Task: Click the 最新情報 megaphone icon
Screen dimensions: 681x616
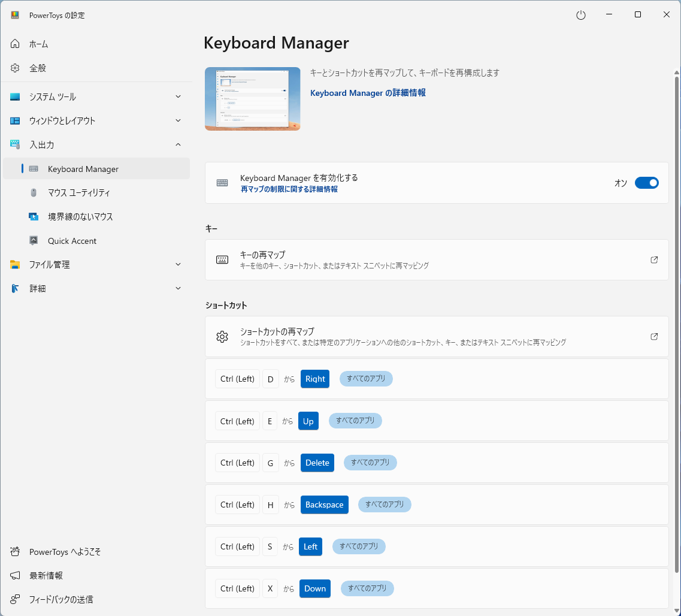Action: tap(15, 576)
